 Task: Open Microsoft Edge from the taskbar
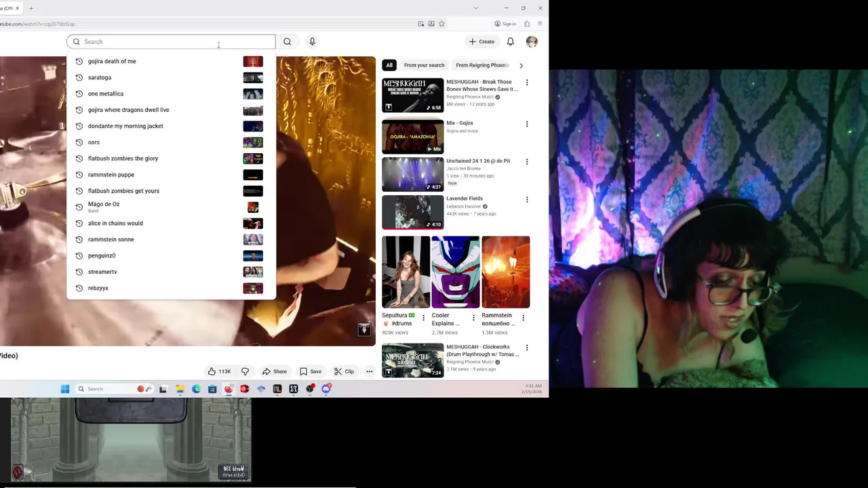point(196,389)
